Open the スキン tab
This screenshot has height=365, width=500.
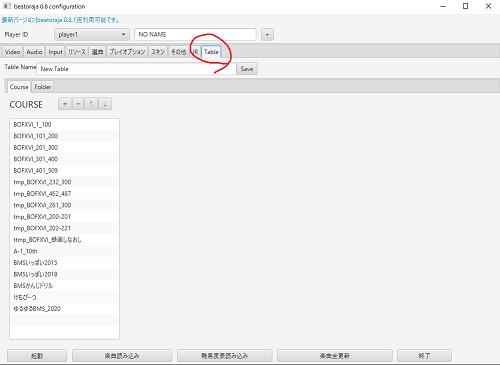pos(158,52)
